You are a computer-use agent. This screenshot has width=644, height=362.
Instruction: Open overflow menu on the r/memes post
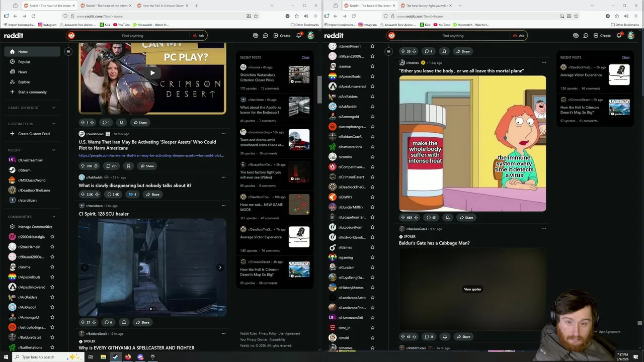pos(544,63)
